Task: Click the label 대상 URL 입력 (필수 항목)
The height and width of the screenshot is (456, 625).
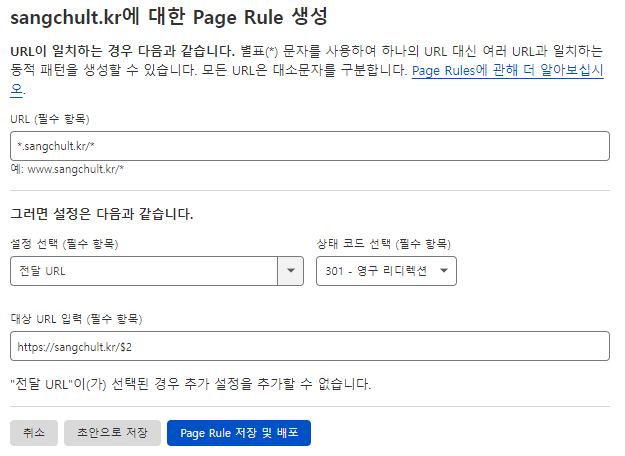Action: 76,319
